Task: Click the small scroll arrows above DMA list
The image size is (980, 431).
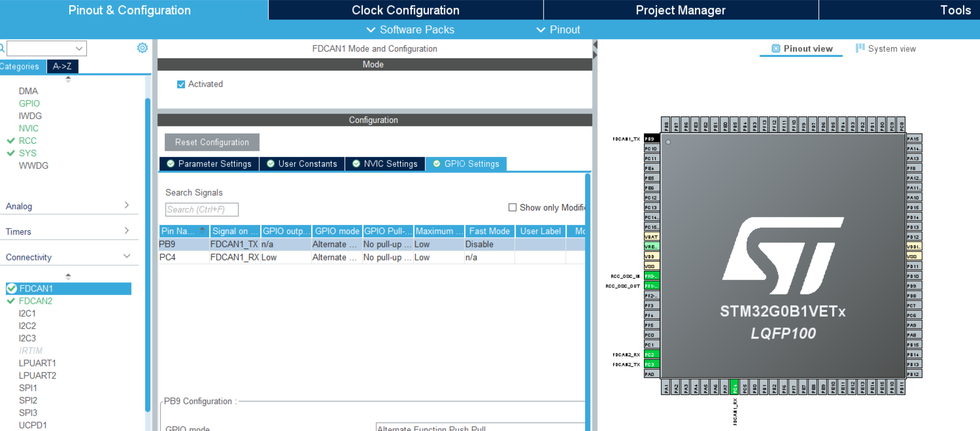Action: pyautogui.click(x=68, y=79)
